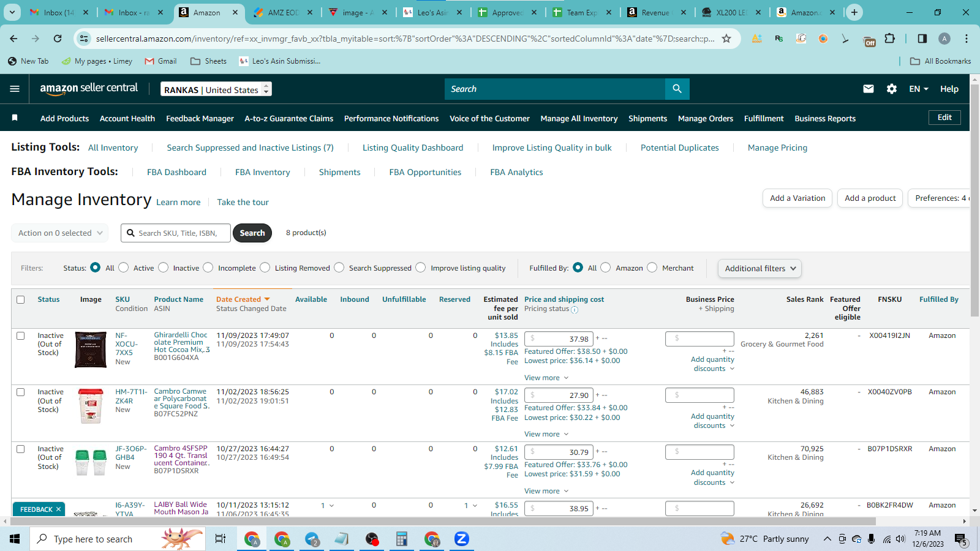Click the Add a product button
The image size is (980, 551).
pos(870,198)
